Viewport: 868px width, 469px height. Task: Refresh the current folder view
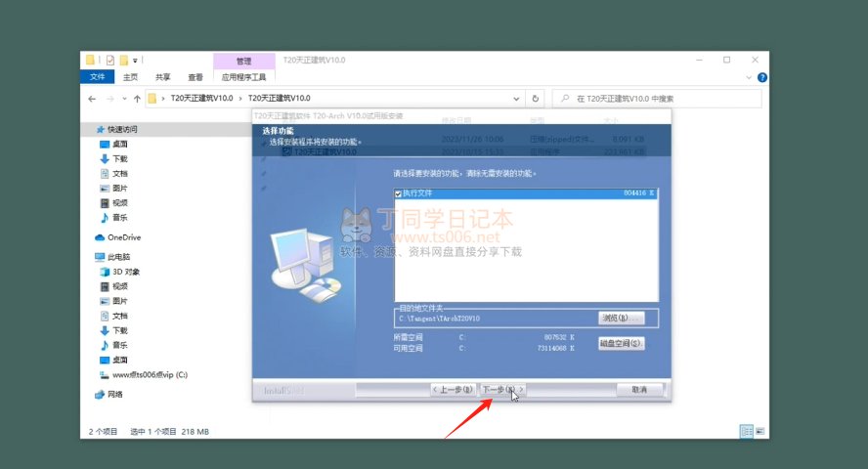click(x=536, y=99)
